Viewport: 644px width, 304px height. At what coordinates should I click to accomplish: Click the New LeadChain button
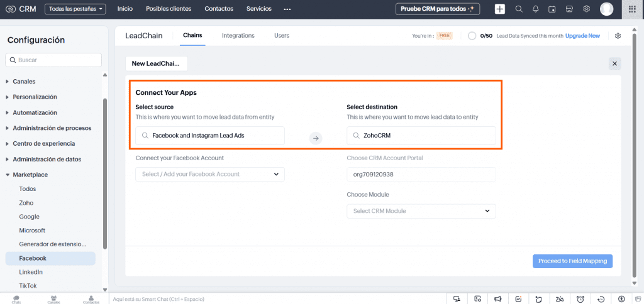click(156, 63)
